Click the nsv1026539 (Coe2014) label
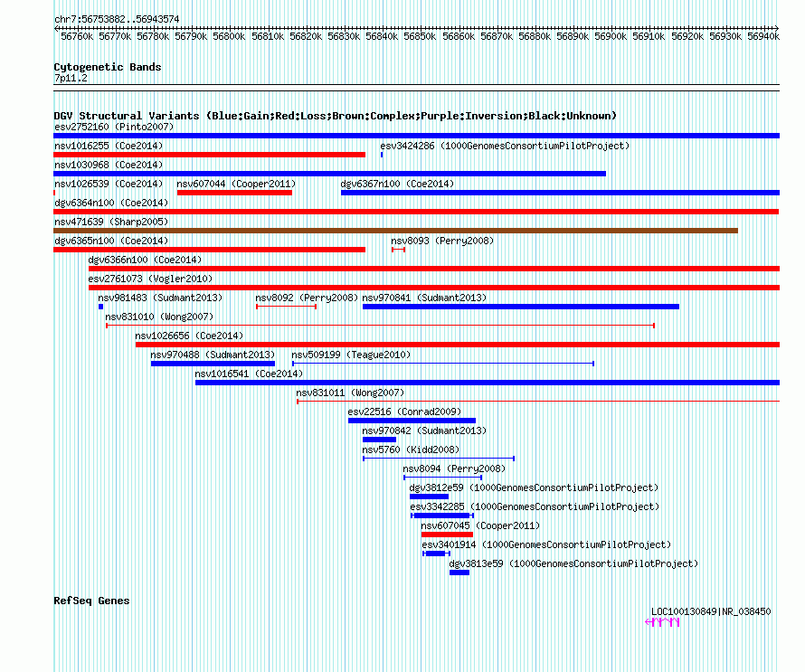This screenshot has width=805, height=672. [109, 184]
